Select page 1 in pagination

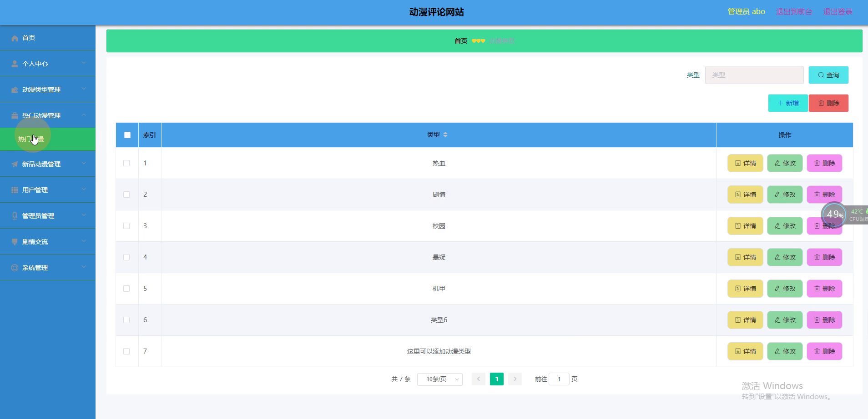497,379
